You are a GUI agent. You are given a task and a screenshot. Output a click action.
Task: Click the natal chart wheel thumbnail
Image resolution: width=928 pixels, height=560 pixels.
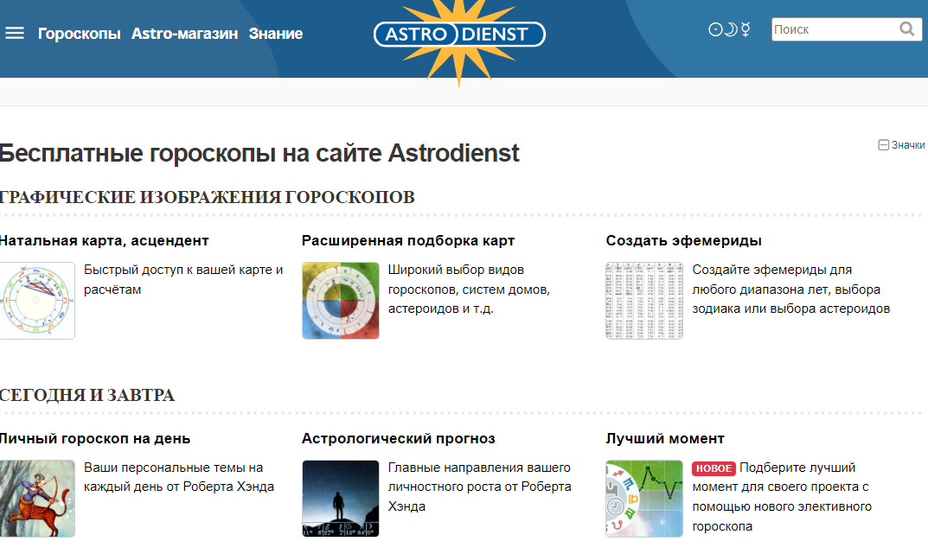(x=37, y=301)
